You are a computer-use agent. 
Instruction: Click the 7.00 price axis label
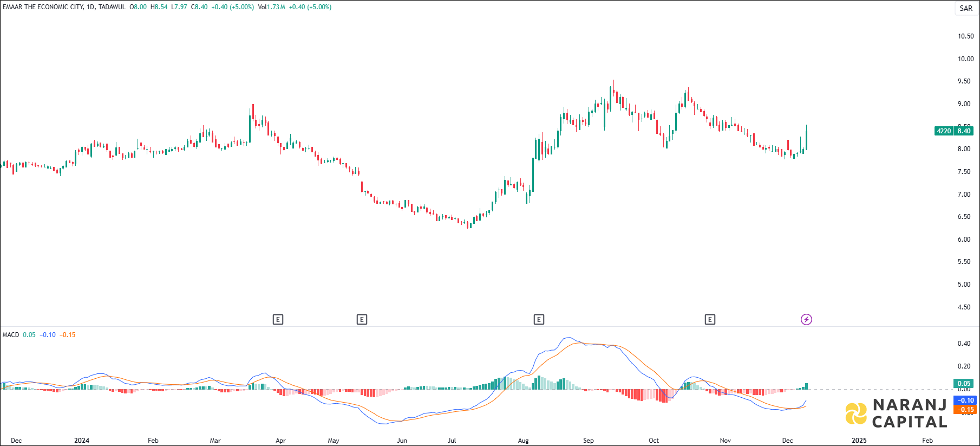964,195
